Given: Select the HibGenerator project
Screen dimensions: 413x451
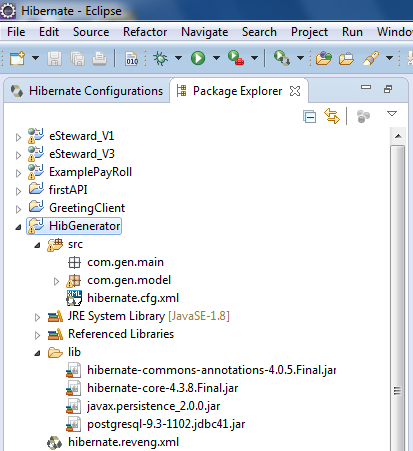Looking at the screenshot, I should click(85, 226).
